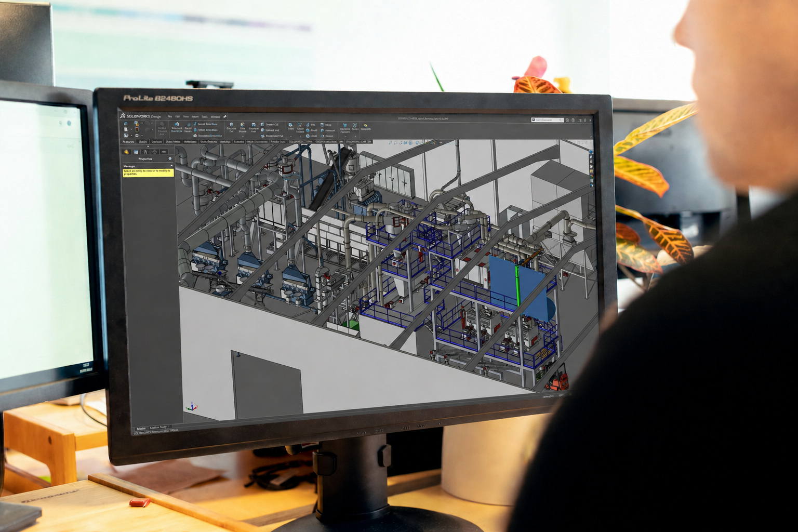The width and height of the screenshot is (798, 532).
Task: Open the View menu
Action: pos(186,116)
